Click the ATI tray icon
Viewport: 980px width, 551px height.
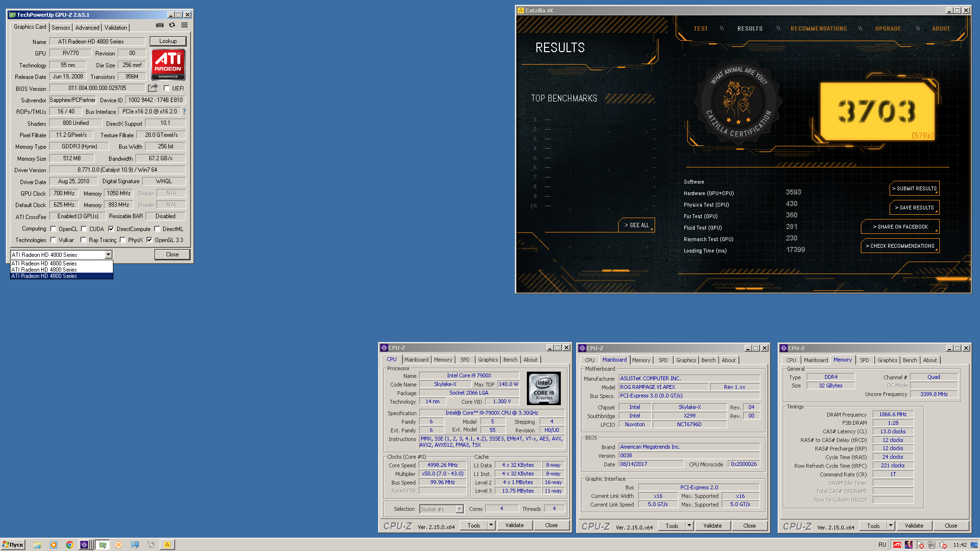(x=897, y=545)
